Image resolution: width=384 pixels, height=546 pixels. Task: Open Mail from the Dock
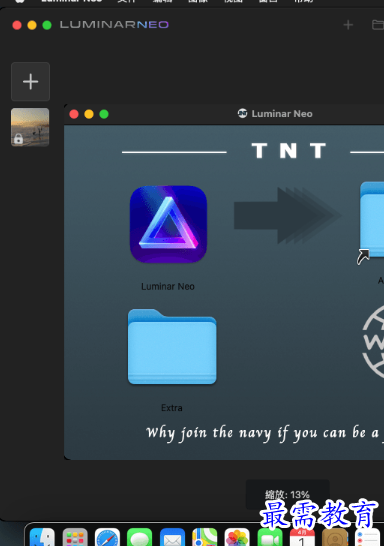tap(172, 537)
